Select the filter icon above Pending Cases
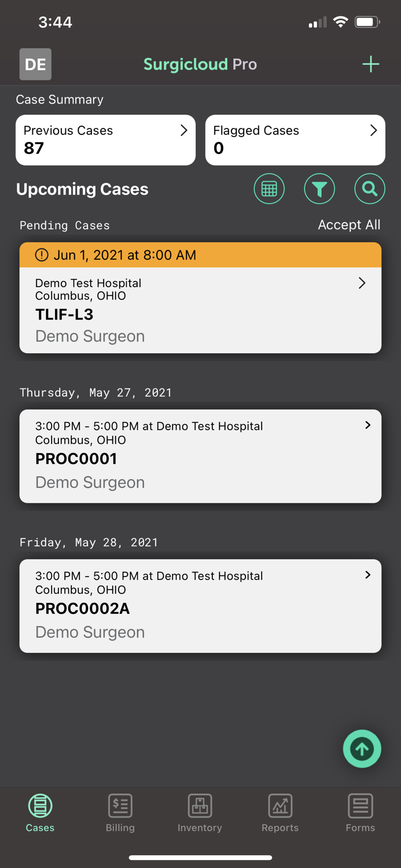This screenshot has height=868, width=401. point(319,189)
